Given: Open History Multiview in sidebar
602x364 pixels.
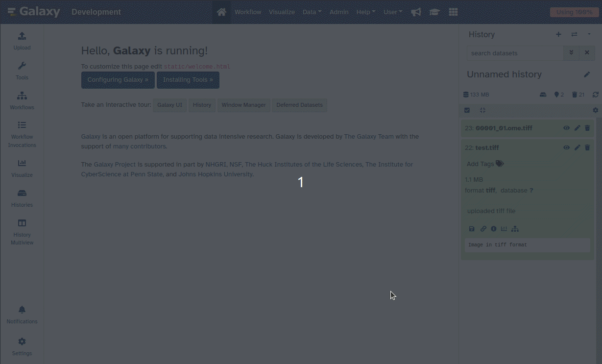Looking at the screenshot, I should click(x=22, y=231).
